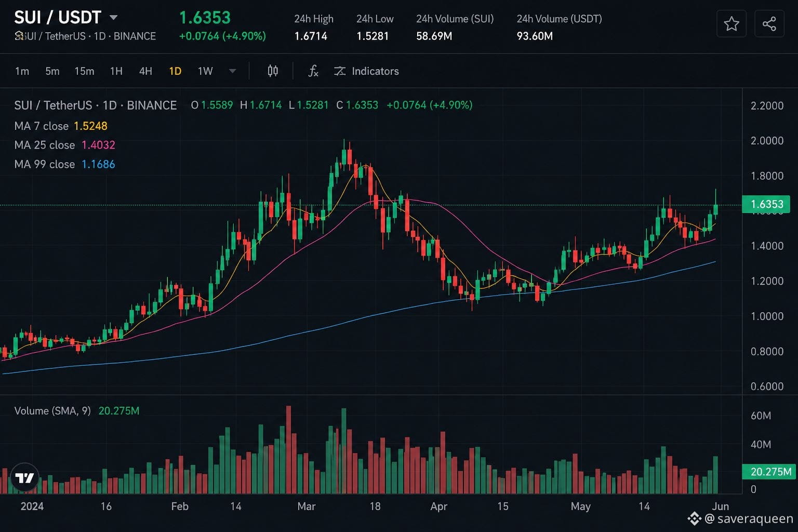Click the 16 date label on the time axis
Viewport: 798px width, 532px height.
coord(106,507)
